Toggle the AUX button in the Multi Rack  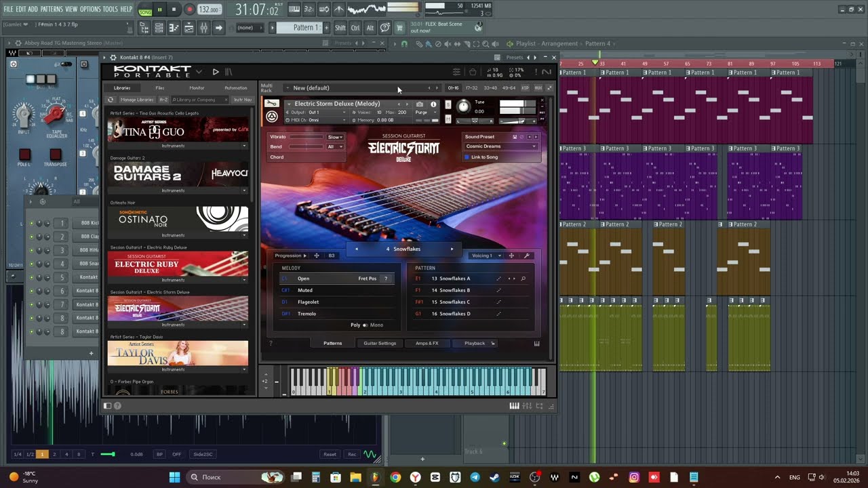(x=538, y=88)
